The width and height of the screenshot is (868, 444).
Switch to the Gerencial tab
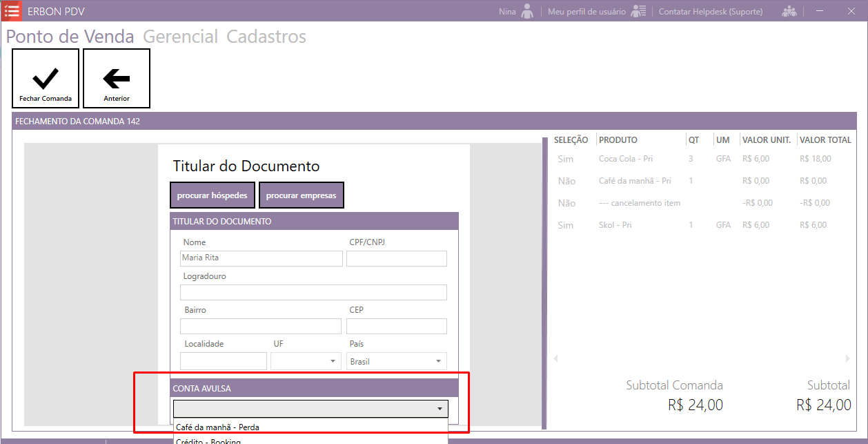(x=180, y=37)
